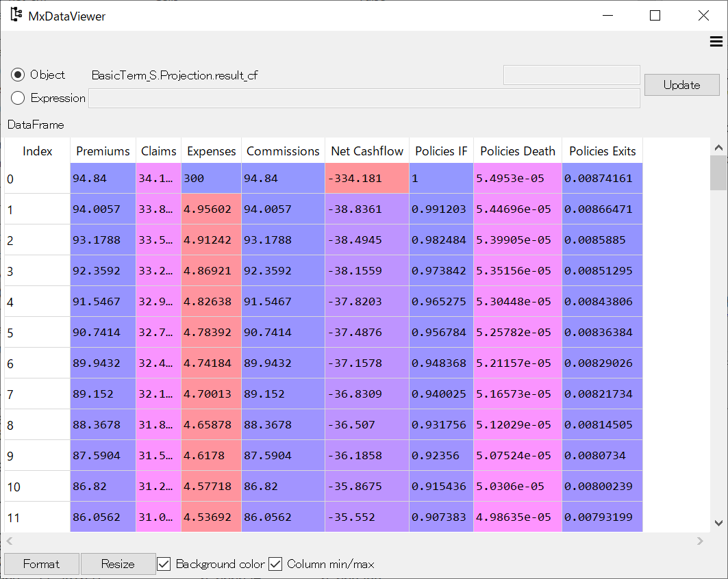Click Claims cell in row 7
The width and height of the screenshot is (728, 579).
(159, 394)
